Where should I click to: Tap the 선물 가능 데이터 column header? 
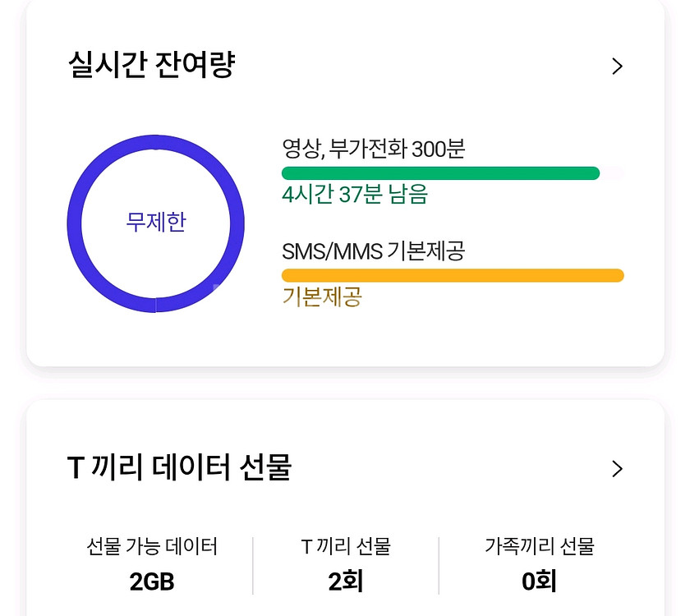pos(152,547)
